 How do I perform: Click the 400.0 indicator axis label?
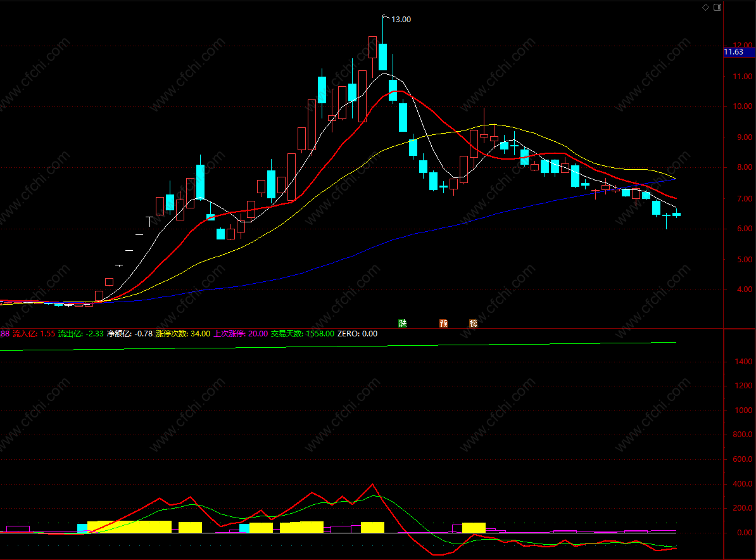(743, 484)
